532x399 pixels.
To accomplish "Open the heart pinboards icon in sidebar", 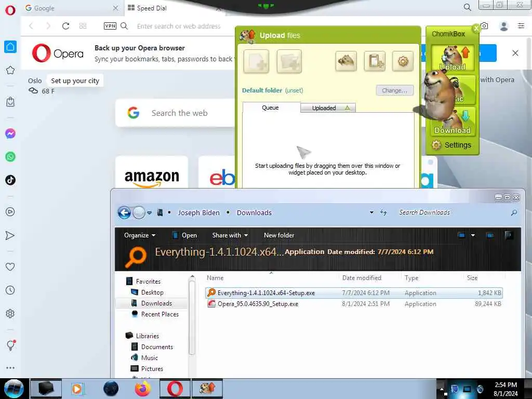I will click(10, 267).
